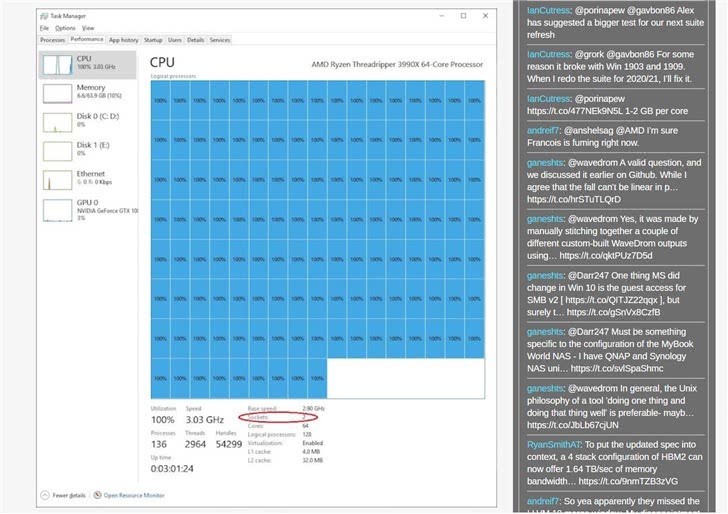
Task: Maximize the Task Manager window
Action: [463, 16]
